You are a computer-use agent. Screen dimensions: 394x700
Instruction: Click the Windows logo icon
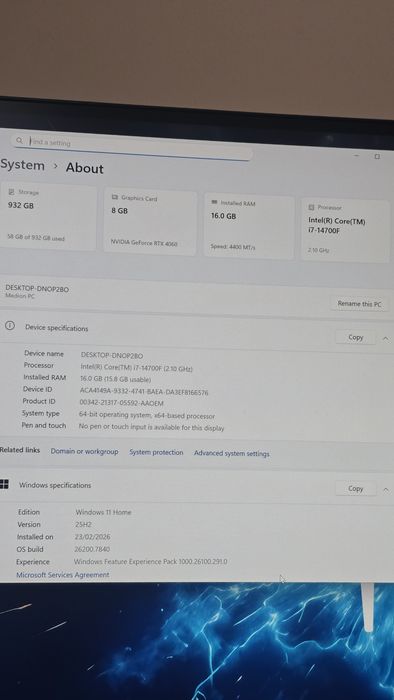(x=4, y=484)
